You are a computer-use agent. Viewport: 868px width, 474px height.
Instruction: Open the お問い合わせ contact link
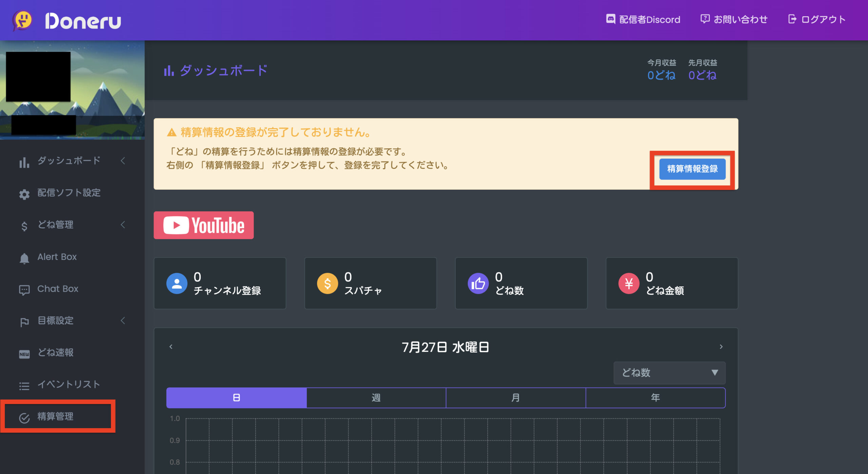[x=741, y=19]
